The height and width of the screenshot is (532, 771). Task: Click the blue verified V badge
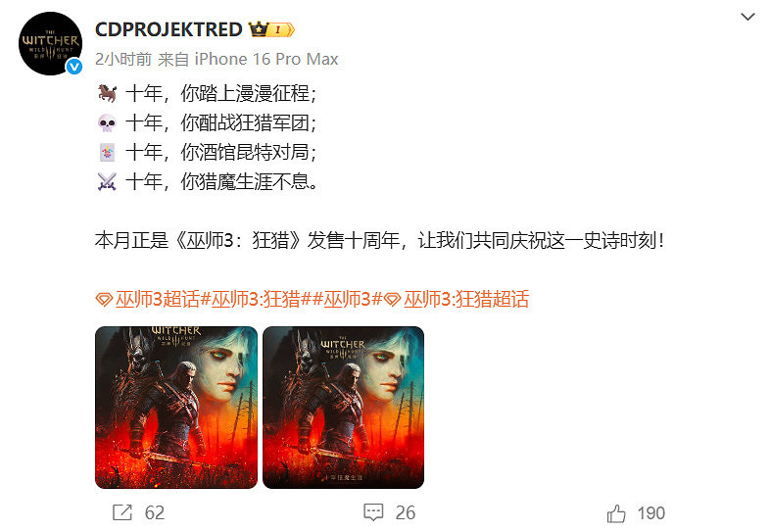click(74, 67)
